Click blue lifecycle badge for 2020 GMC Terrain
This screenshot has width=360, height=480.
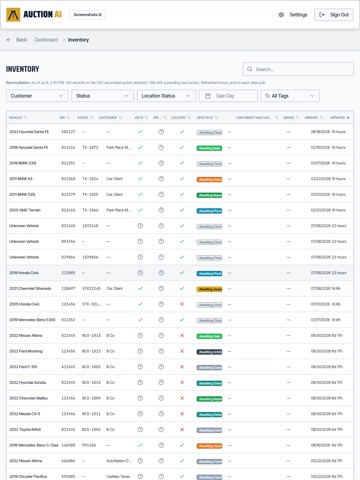209,211
